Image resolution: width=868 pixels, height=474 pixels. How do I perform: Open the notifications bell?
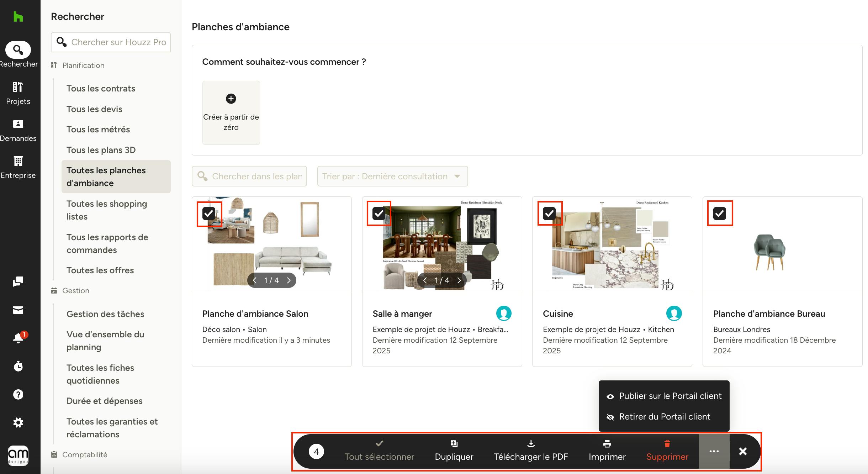pos(18,338)
